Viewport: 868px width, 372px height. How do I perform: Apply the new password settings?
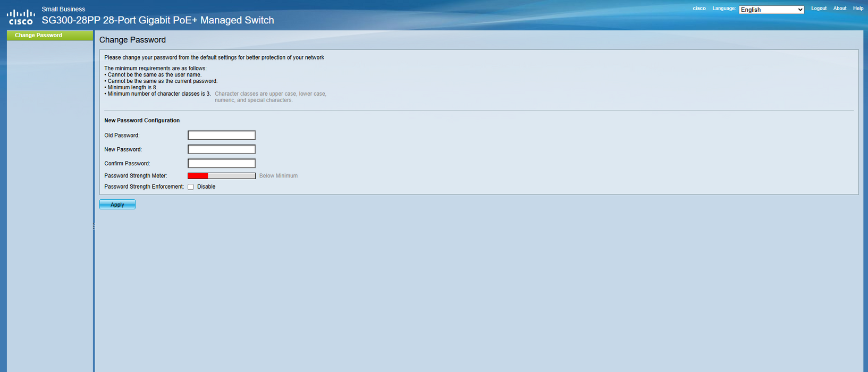pos(117,205)
